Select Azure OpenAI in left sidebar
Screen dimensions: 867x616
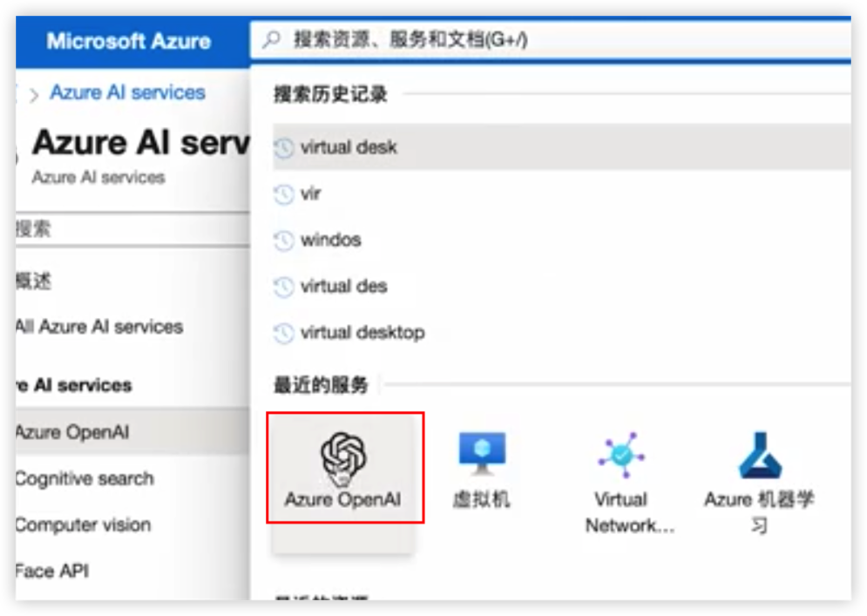click(73, 432)
